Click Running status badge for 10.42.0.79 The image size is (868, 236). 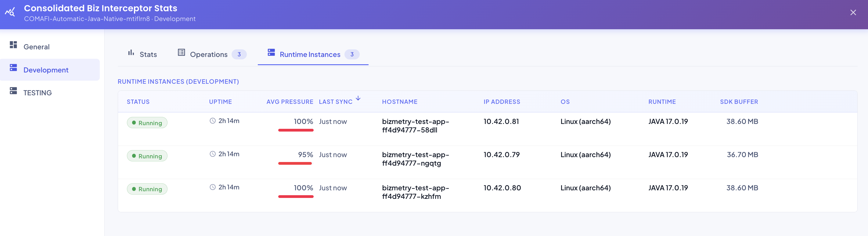point(147,156)
